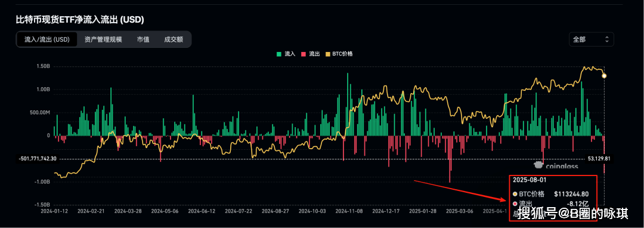
Task: Toggle the 流入 legend series
Action: (x=286, y=54)
